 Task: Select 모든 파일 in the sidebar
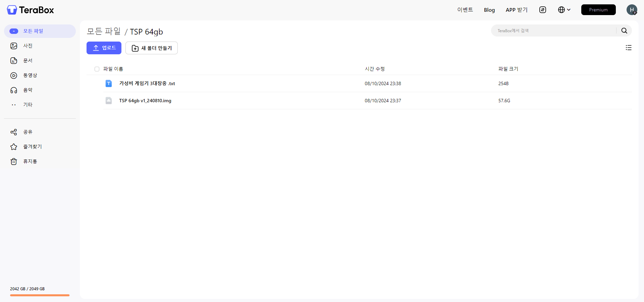click(x=40, y=31)
